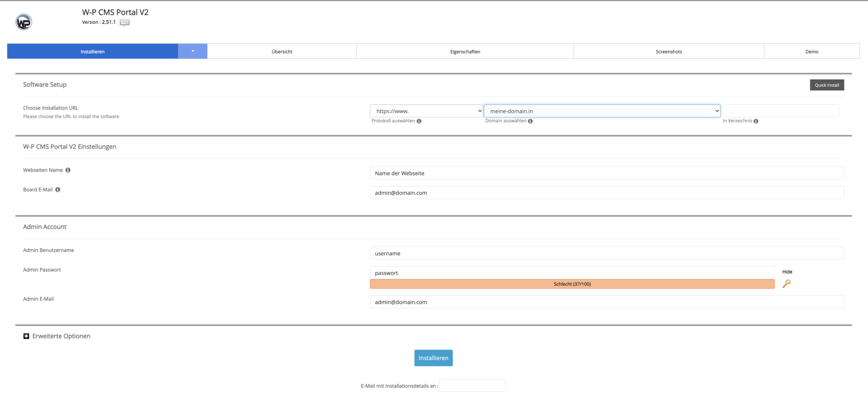Click info icon next to Board E-Mail
The width and height of the screenshot is (868, 408).
(x=58, y=190)
